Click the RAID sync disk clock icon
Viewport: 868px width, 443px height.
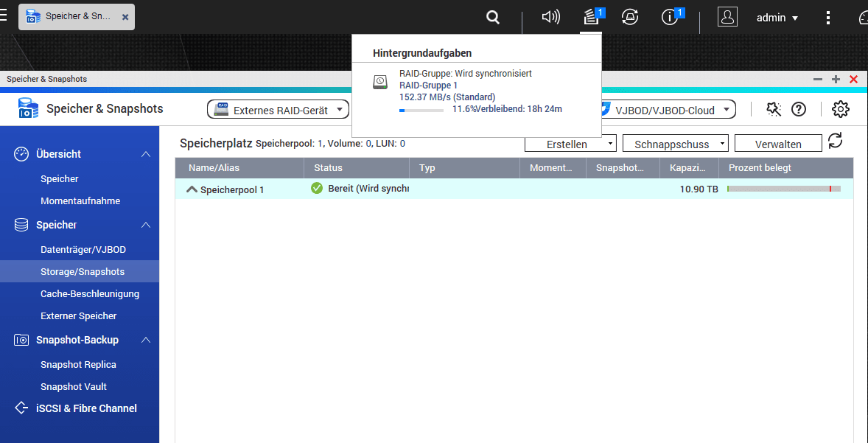(379, 82)
